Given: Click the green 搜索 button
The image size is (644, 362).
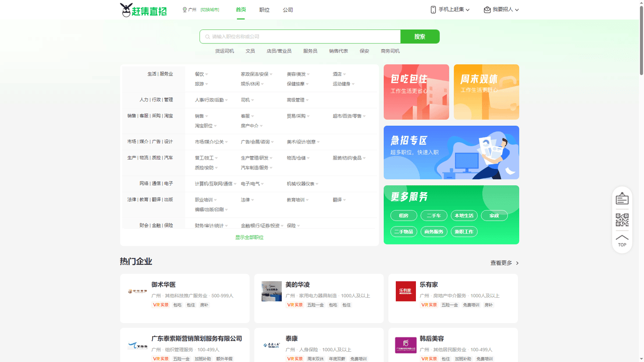Looking at the screenshot, I should [x=420, y=37].
